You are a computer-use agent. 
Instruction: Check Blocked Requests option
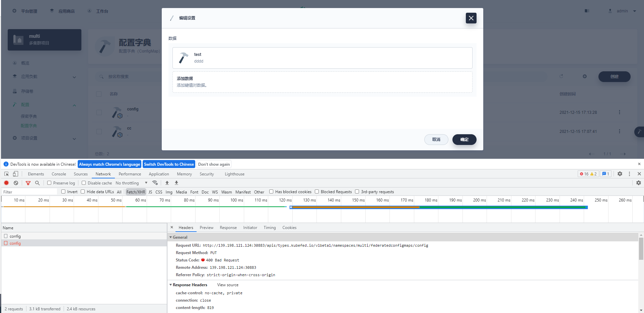click(317, 191)
